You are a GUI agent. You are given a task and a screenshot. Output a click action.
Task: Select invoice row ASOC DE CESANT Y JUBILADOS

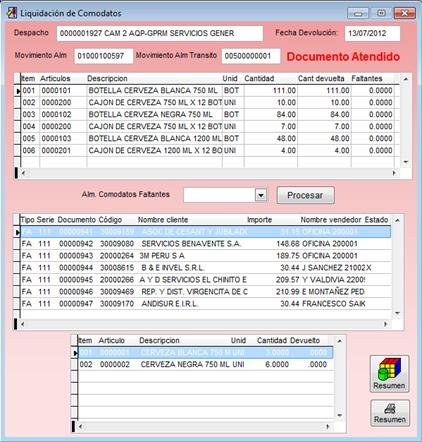(205, 232)
